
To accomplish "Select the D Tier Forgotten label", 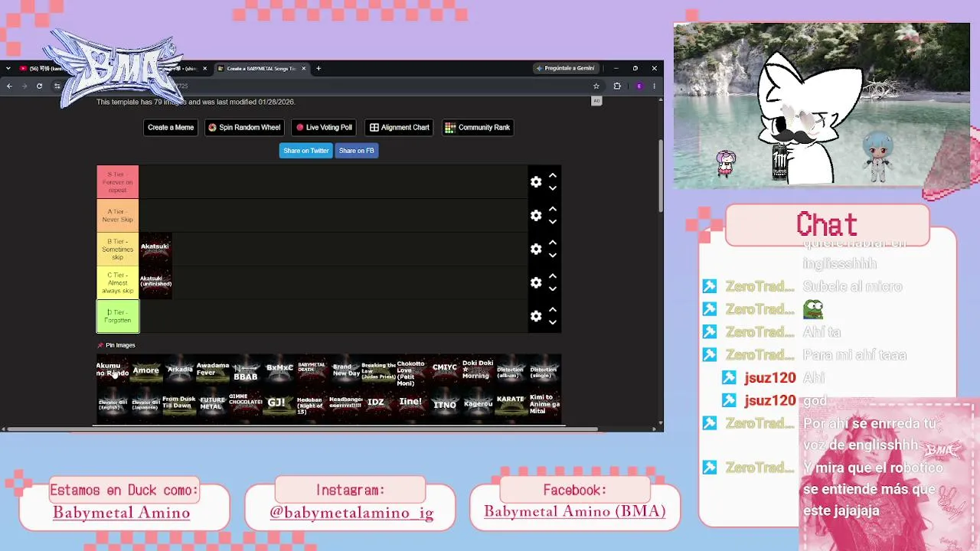I will click(118, 316).
